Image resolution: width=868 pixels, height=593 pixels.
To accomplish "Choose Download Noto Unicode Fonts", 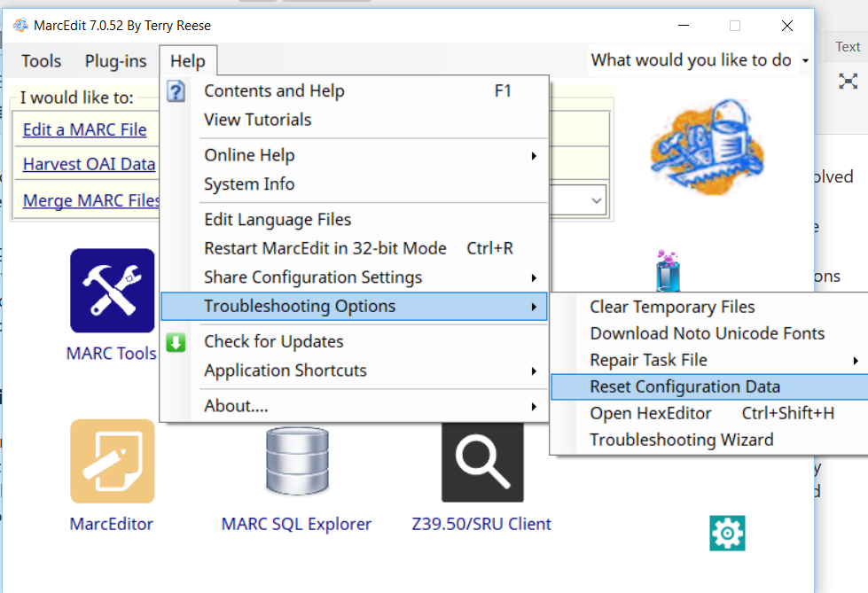I will coord(709,333).
